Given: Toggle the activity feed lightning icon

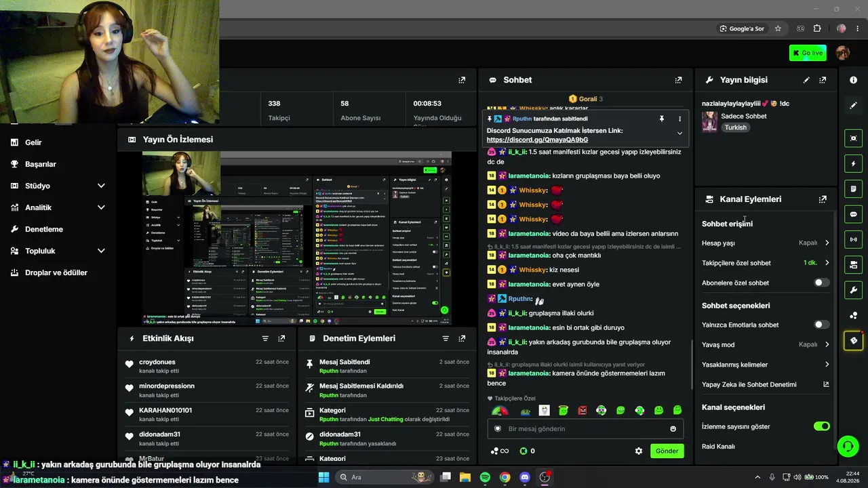Looking at the screenshot, I should [853, 163].
